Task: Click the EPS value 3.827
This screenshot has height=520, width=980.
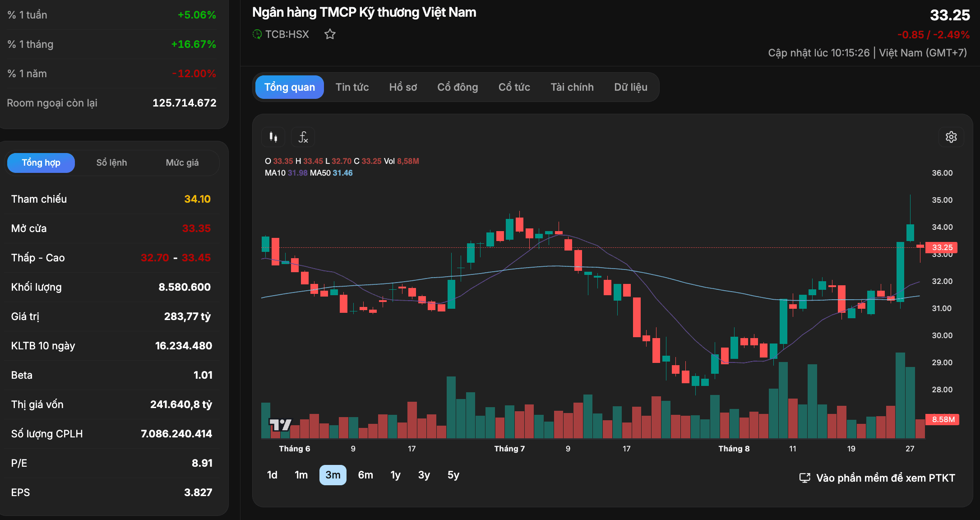Action: 198,492
